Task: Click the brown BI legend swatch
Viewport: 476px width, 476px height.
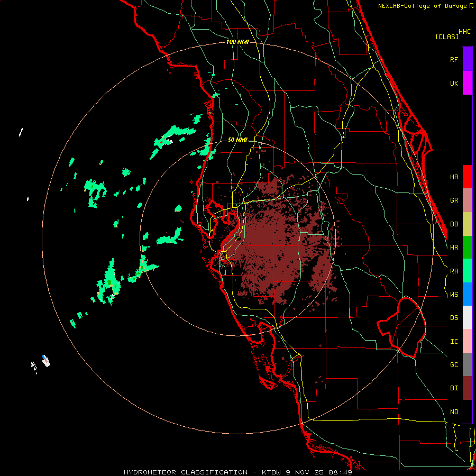Action: point(467,388)
